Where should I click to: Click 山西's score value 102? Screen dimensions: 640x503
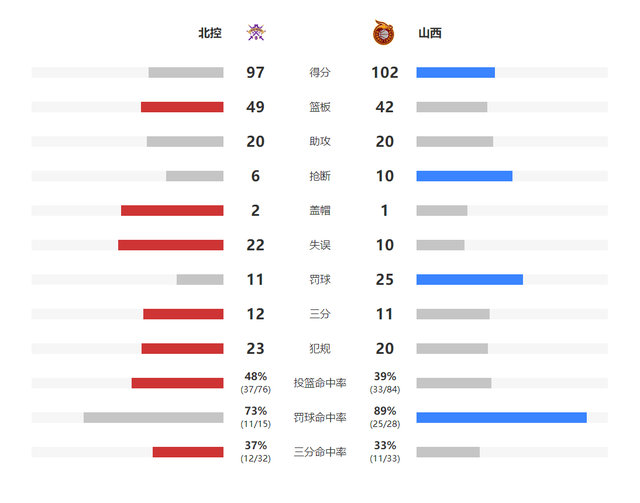click(384, 73)
